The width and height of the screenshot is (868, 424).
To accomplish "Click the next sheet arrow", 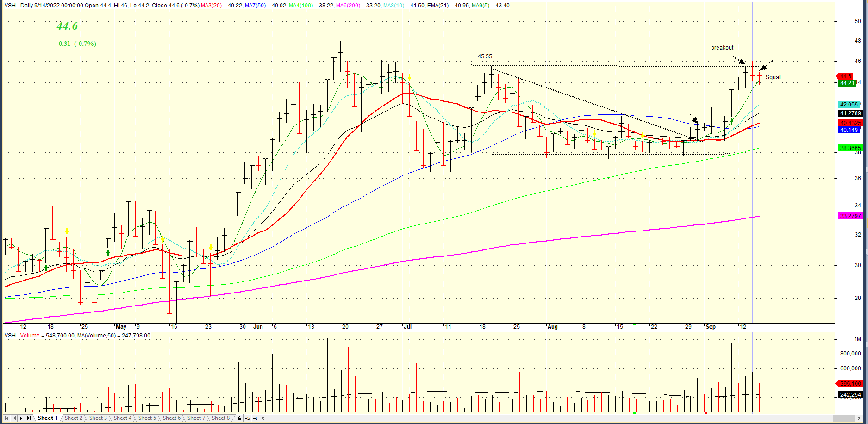I will pos(21,418).
